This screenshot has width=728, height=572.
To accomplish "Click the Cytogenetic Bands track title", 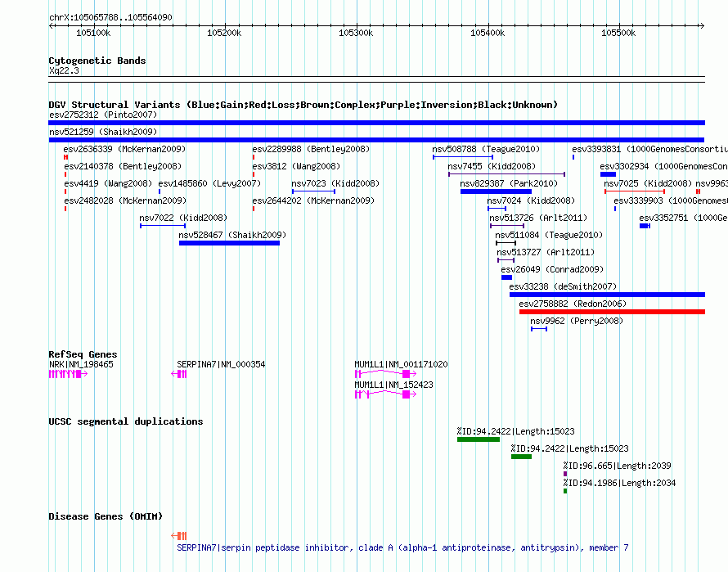I will [97, 61].
